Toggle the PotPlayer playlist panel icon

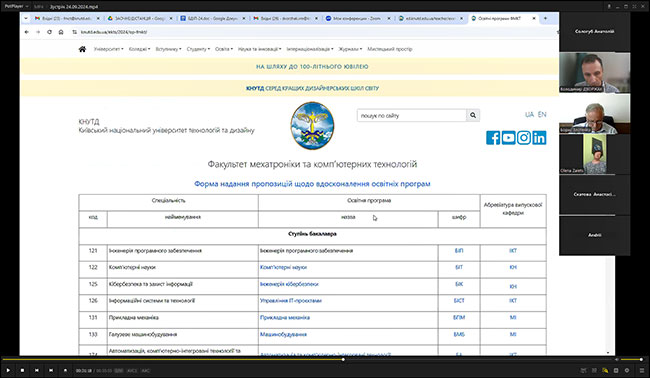(x=642, y=370)
